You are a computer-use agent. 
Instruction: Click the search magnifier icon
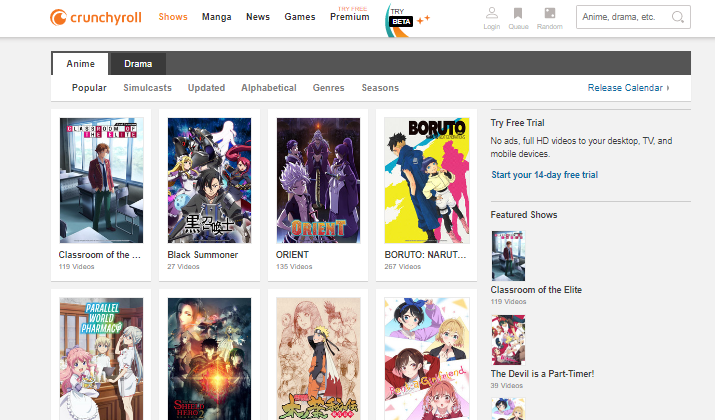tap(678, 17)
